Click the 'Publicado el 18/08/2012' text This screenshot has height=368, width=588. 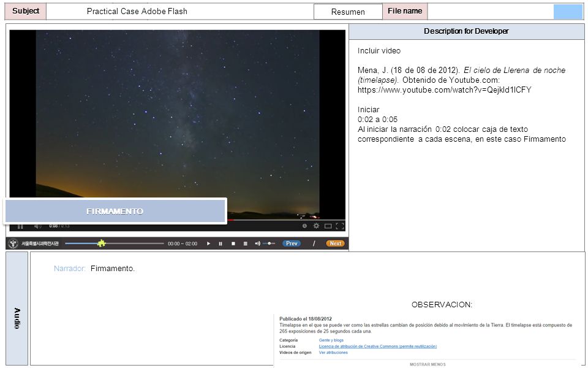[306, 319]
